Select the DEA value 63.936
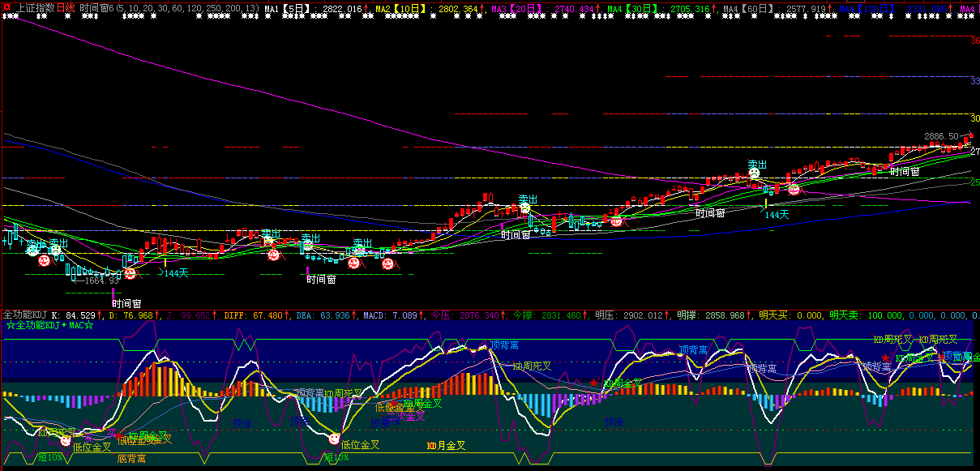Screen dimensions: 980x471 coord(334,315)
